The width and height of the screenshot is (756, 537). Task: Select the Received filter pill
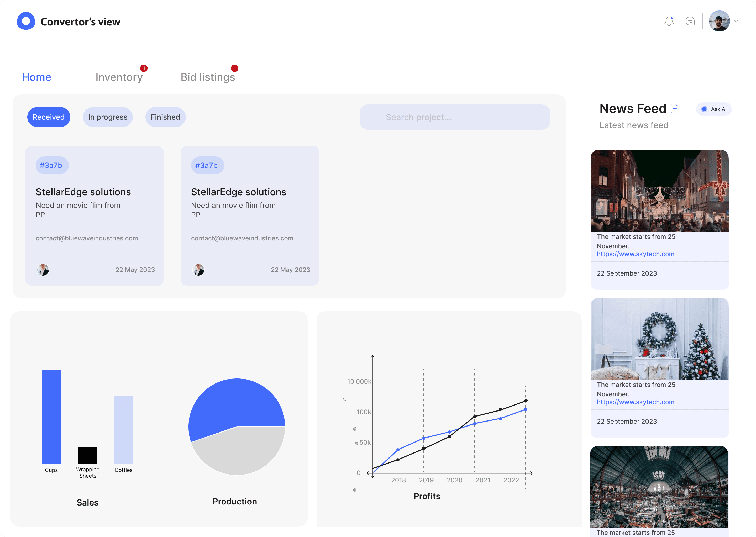click(49, 117)
